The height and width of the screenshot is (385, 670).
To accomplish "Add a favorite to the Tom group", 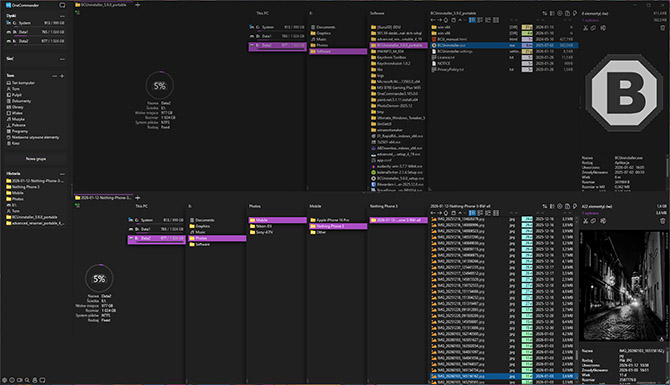I will 62,76.
